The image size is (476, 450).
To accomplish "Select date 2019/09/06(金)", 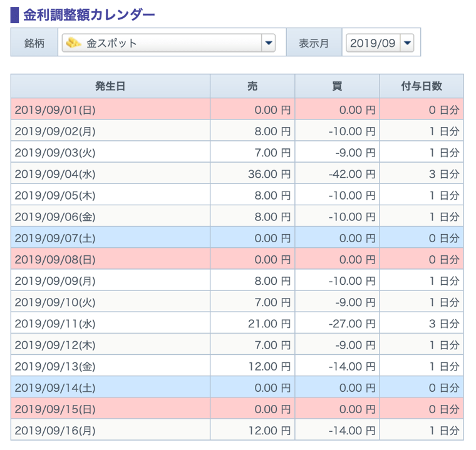I will click(x=55, y=217).
